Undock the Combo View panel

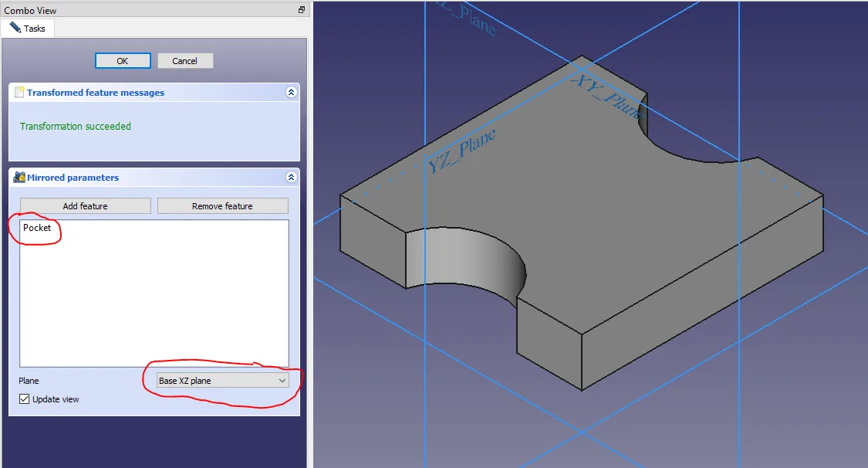[302, 10]
